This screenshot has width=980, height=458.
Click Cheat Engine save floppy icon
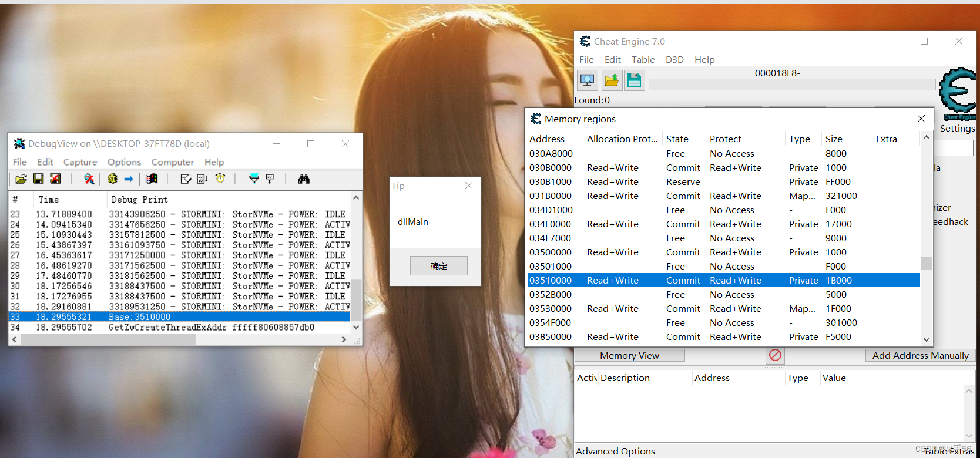coord(634,80)
